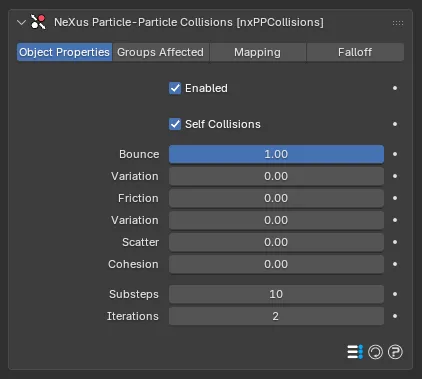The height and width of the screenshot is (379, 422).
Task: Click the Bounce animate property dot
Action: click(x=395, y=154)
